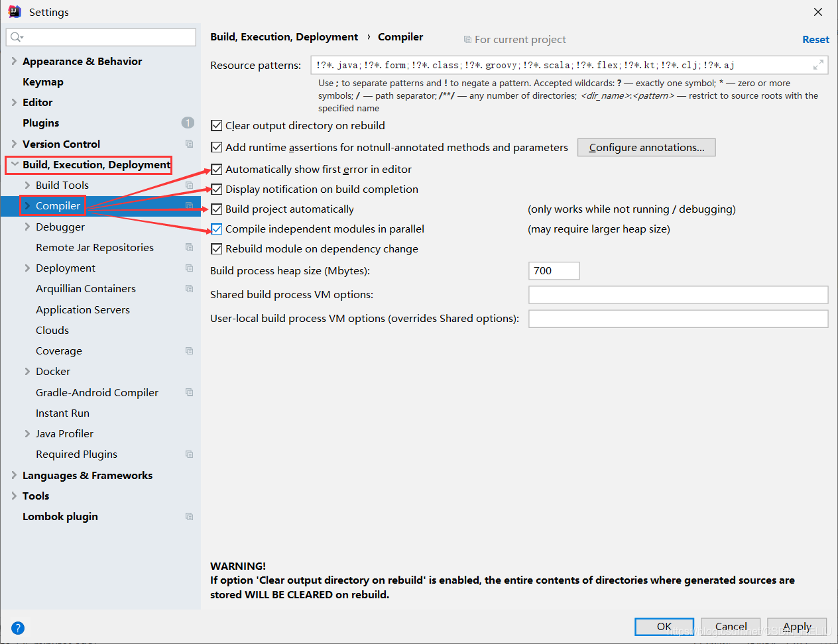
Task: Open the Configure annotations dialog
Action: pos(646,147)
